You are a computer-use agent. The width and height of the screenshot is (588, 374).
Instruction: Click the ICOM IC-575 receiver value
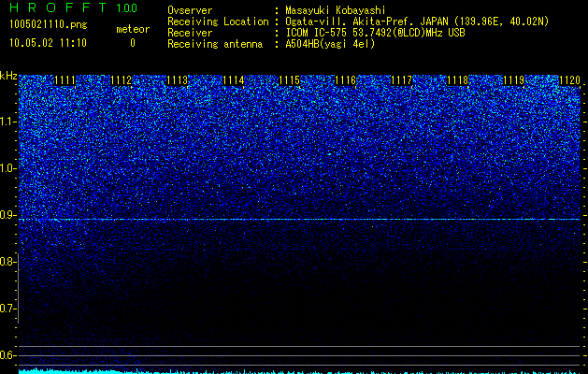375,33
